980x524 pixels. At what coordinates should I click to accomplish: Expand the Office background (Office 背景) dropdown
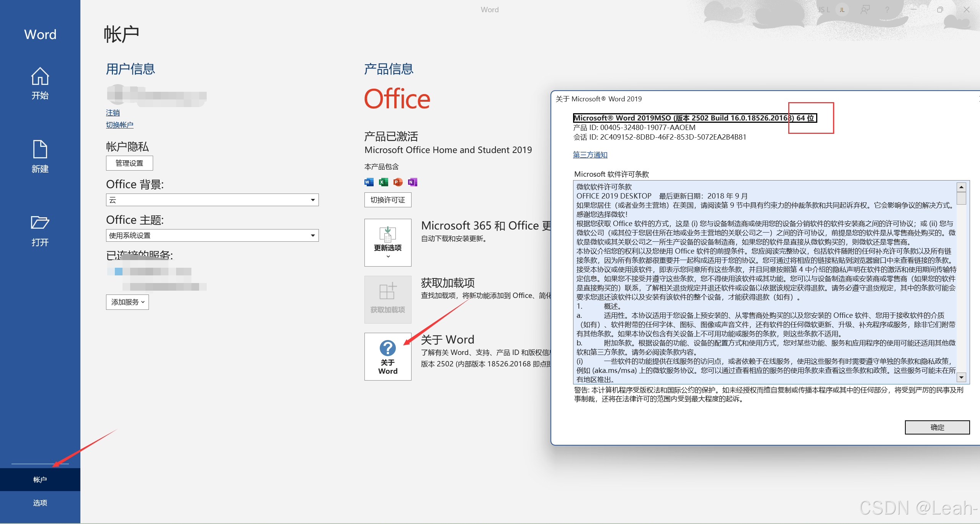[x=312, y=200]
